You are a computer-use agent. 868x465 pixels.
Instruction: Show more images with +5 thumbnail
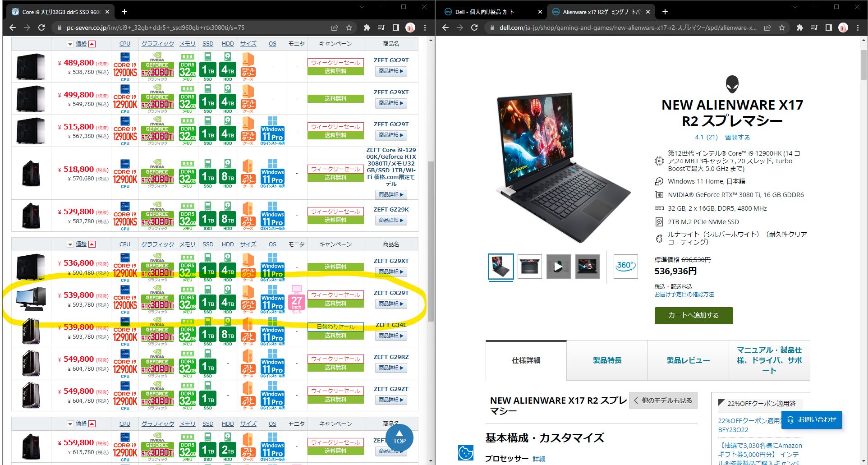(x=588, y=266)
